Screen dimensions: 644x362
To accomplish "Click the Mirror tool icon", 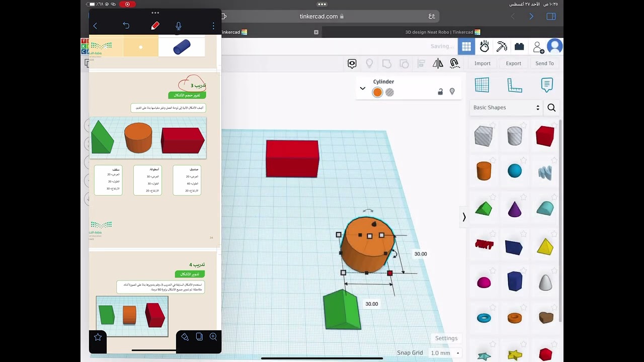I will point(438,63).
